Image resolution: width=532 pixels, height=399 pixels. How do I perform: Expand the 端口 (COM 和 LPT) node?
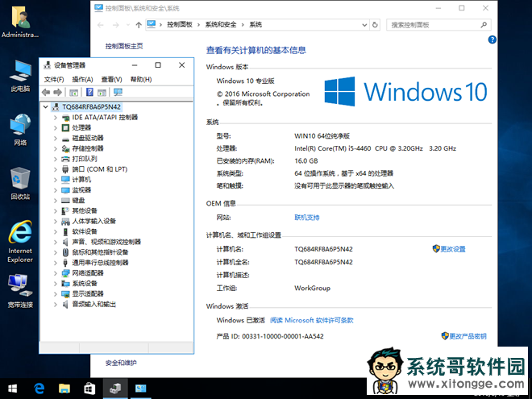pyautogui.click(x=56, y=169)
